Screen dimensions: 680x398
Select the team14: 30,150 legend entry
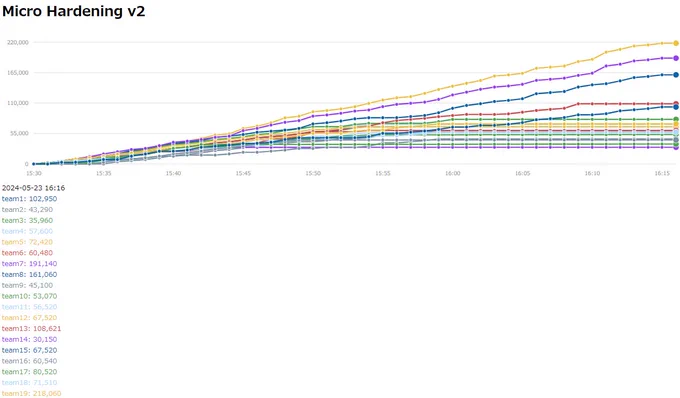tap(29, 339)
